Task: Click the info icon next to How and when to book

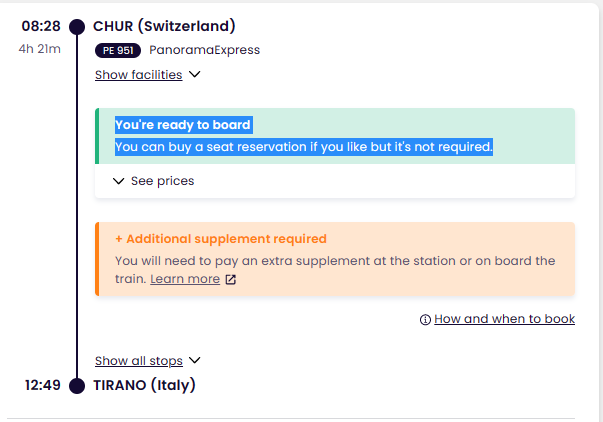Action: (425, 319)
